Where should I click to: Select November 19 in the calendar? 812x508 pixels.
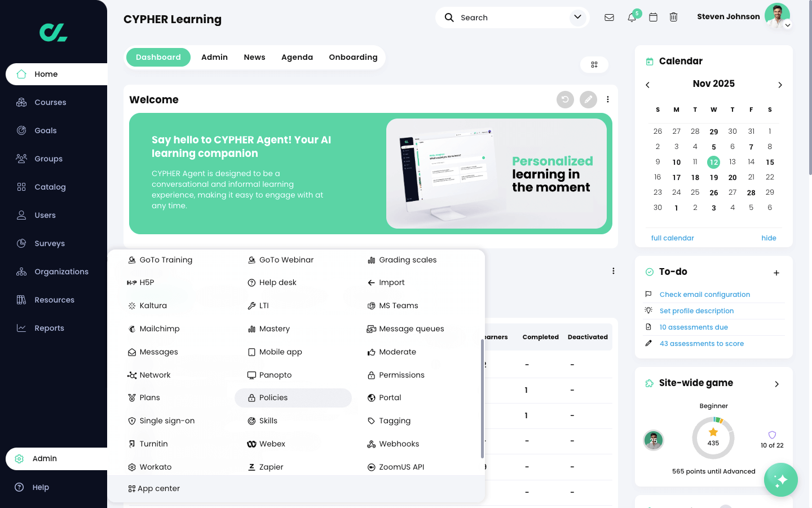pos(714,177)
